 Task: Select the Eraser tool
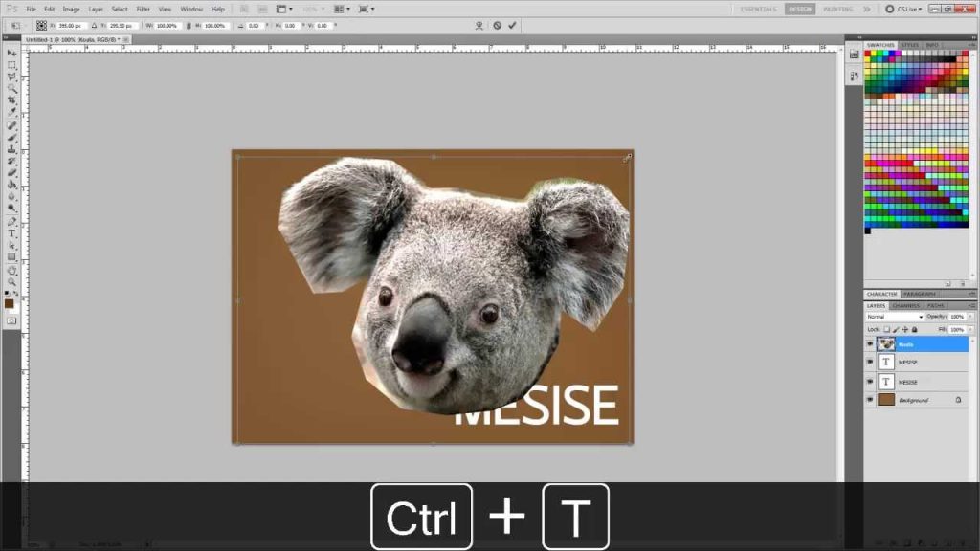[11, 173]
